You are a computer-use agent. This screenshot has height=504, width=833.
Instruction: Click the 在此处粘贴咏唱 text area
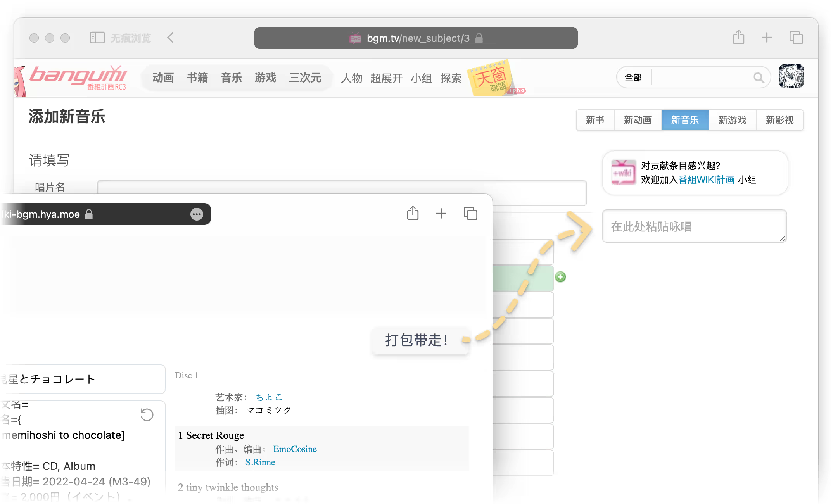(694, 226)
